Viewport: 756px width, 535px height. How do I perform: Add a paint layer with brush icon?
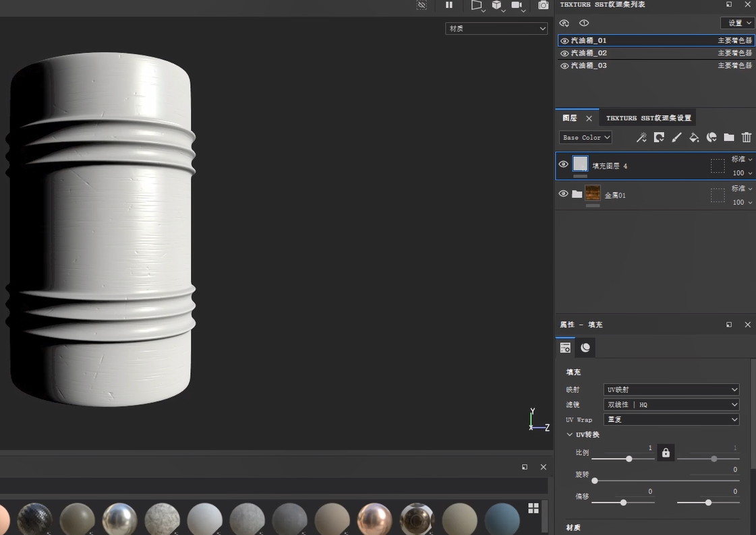[676, 137]
